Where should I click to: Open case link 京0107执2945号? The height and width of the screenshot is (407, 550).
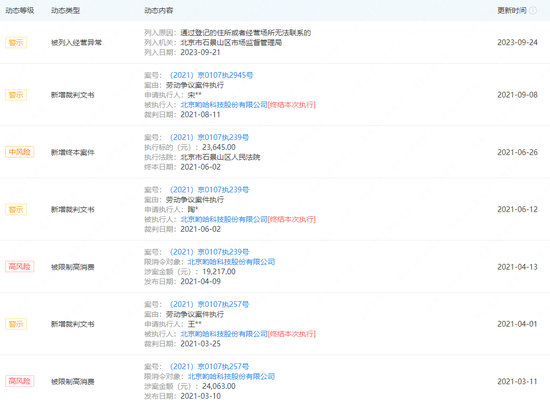click(211, 75)
